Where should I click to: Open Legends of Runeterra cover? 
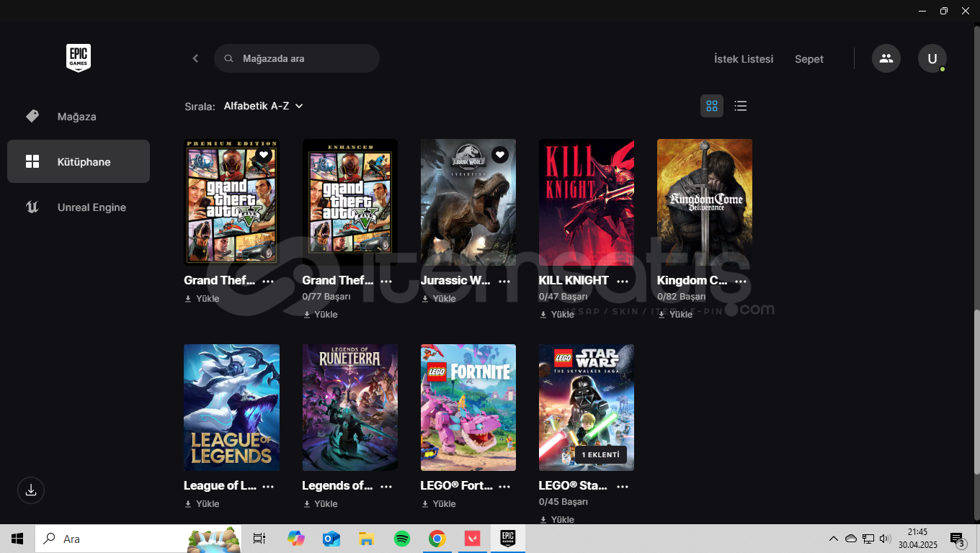[x=349, y=408]
